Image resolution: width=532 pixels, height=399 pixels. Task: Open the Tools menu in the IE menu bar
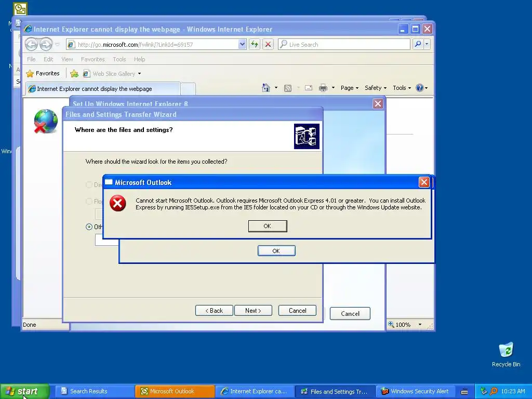point(119,59)
